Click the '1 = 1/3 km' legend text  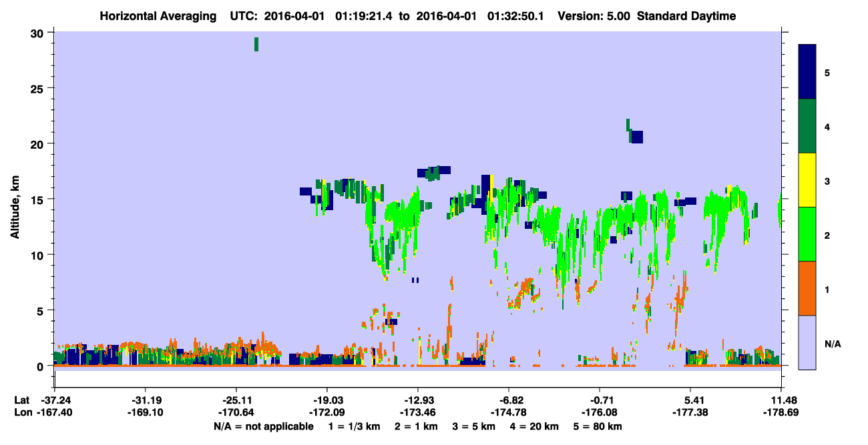[354, 426]
